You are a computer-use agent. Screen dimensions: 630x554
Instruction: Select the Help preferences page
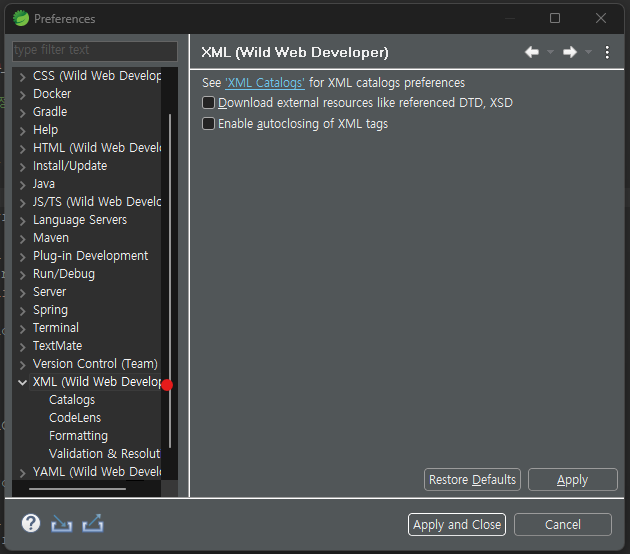pos(45,130)
